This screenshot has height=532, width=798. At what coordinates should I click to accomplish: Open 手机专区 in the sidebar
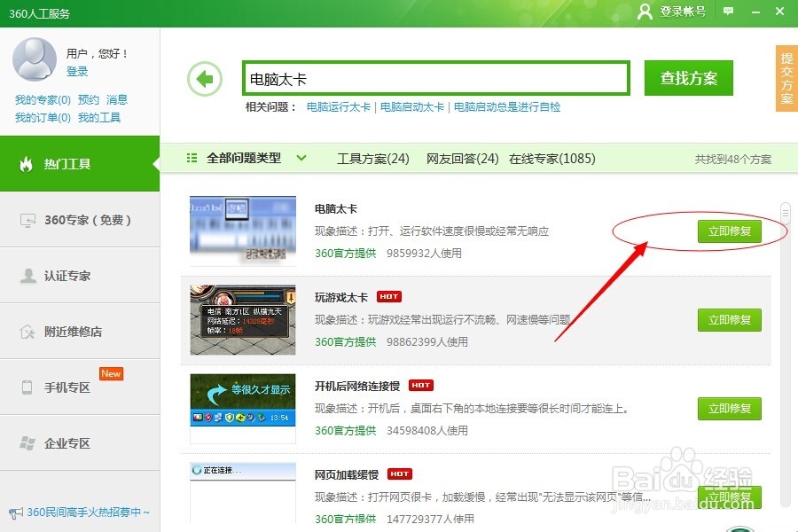coord(80,387)
